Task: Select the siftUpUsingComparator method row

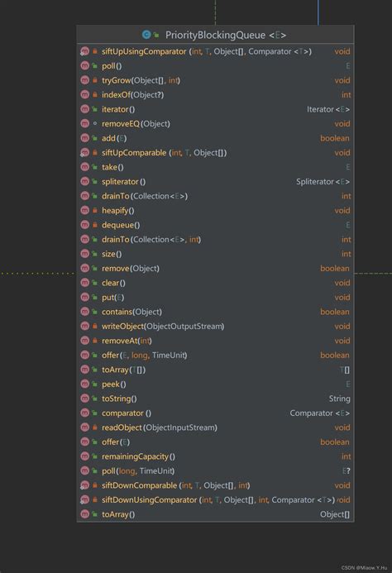Action: pyautogui.click(x=215, y=51)
